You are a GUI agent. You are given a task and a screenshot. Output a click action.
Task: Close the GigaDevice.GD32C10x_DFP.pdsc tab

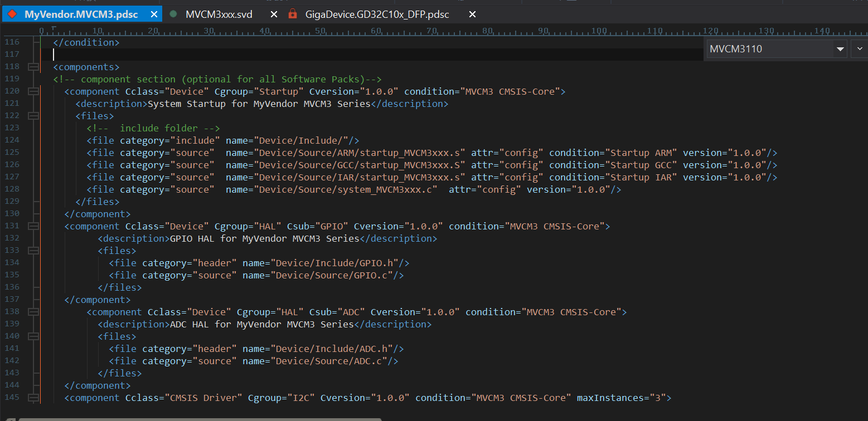click(x=472, y=14)
